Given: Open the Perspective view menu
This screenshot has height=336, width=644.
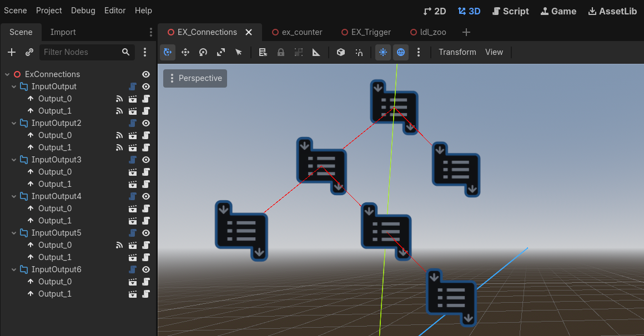Looking at the screenshot, I should (x=195, y=78).
